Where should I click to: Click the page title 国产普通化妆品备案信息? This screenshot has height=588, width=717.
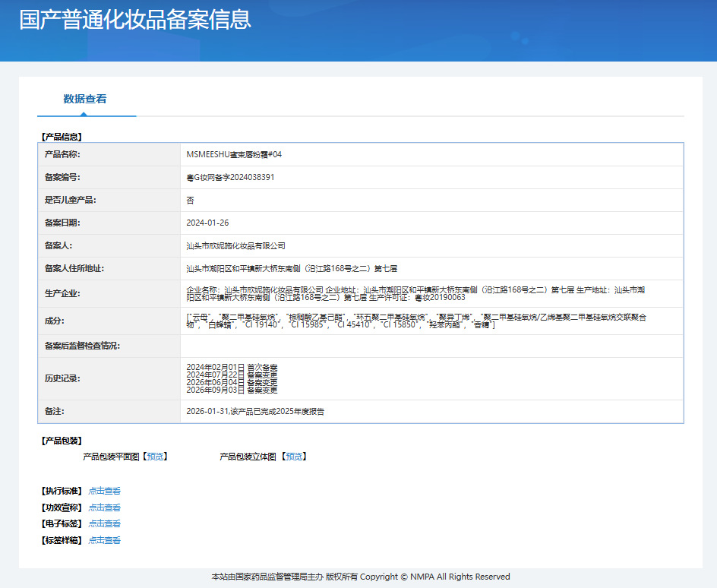(135, 20)
